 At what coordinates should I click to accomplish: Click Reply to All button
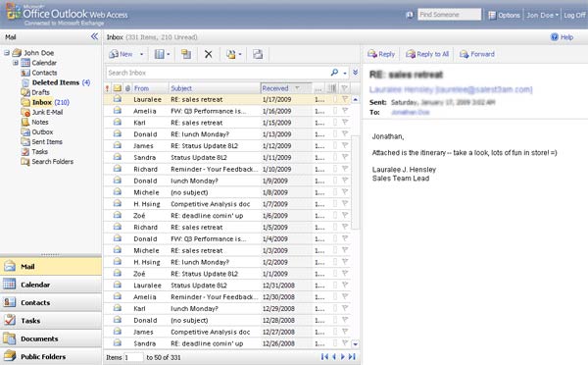coord(427,54)
